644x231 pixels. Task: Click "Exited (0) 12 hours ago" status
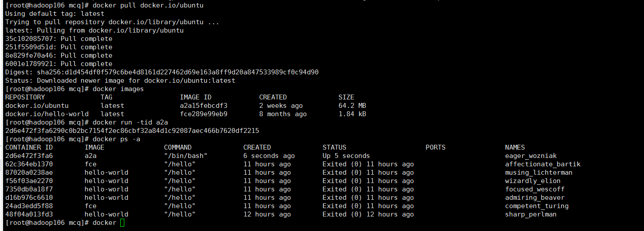368,214
